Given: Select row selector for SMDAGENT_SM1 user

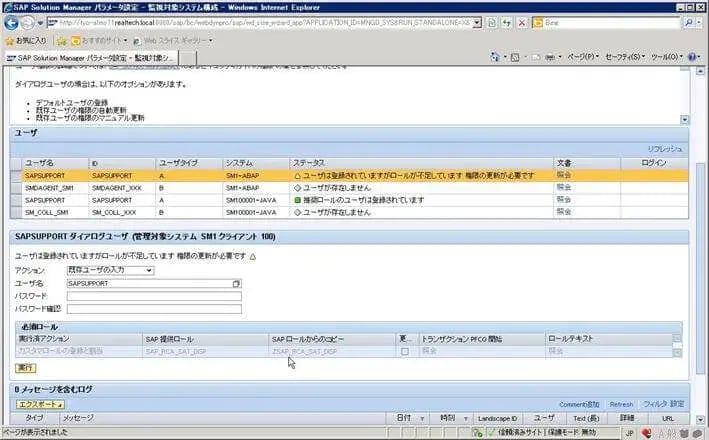Looking at the screenshot, I should click(16, 188).
